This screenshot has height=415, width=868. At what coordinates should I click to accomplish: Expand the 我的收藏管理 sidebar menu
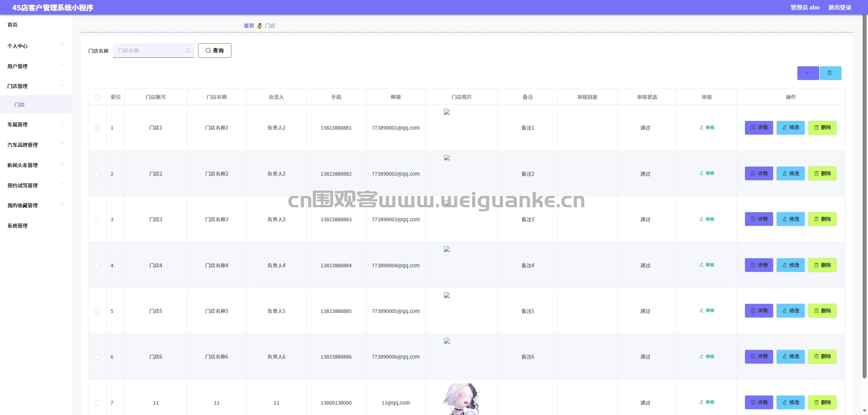36,205
